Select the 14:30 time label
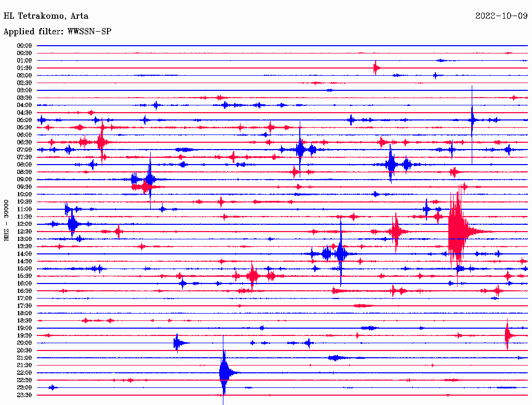This screenshot has height=405, width=532. click(x=24, y=261)
